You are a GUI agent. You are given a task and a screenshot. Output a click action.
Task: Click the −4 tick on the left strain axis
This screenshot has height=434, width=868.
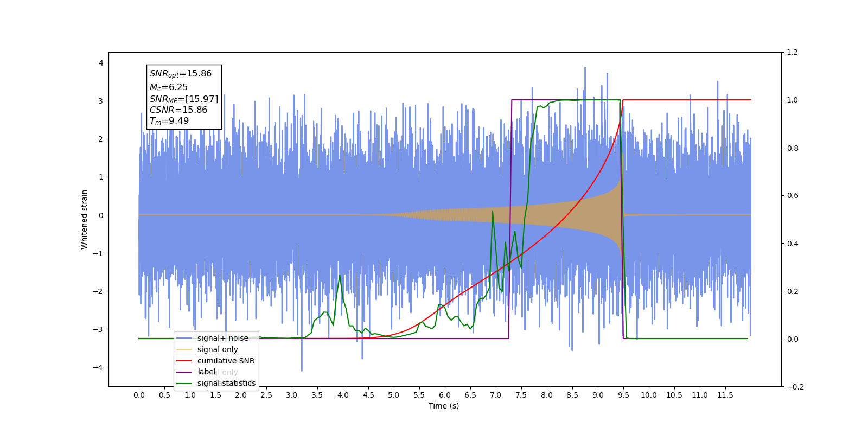(x=98, y=367)
